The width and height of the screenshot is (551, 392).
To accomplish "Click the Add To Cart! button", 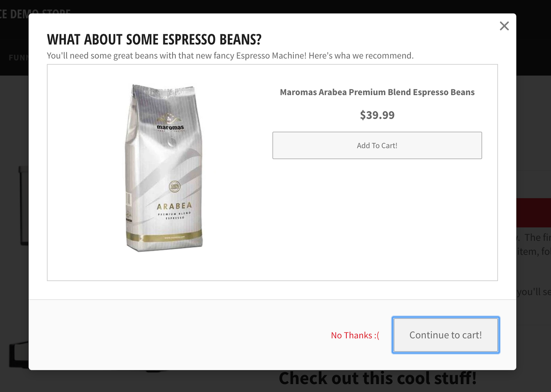I will (377, 145).
